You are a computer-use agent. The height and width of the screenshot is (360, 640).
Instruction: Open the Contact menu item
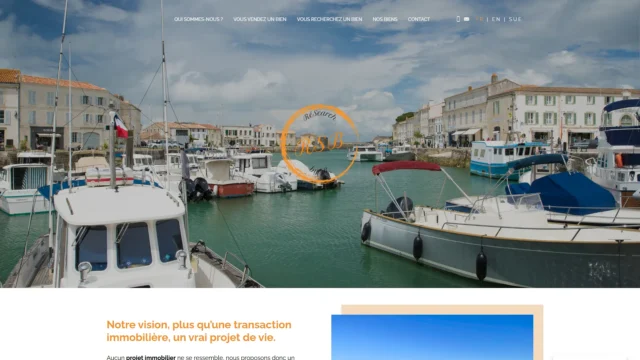(419, 19)
